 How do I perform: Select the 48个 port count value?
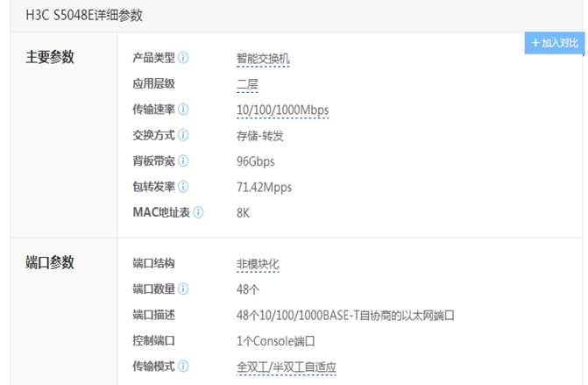pyautogui.click(x=247, y=289)
